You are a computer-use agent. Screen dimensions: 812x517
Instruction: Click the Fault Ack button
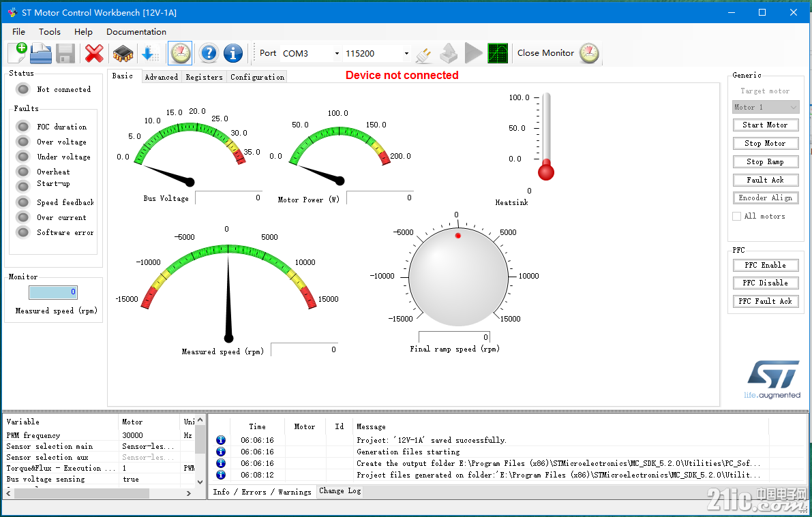pyautogui.click(x=766, y=180)
